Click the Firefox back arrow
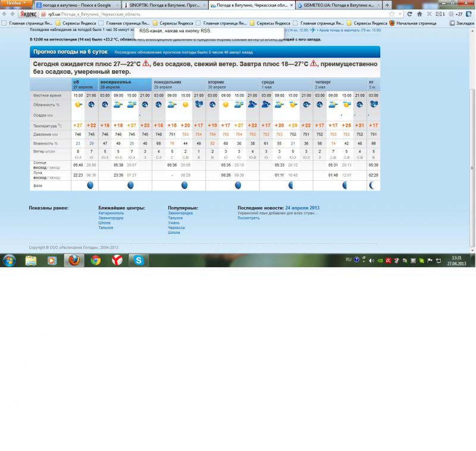The width and height of the screenshot is (476, 451). tap(5, 14)
